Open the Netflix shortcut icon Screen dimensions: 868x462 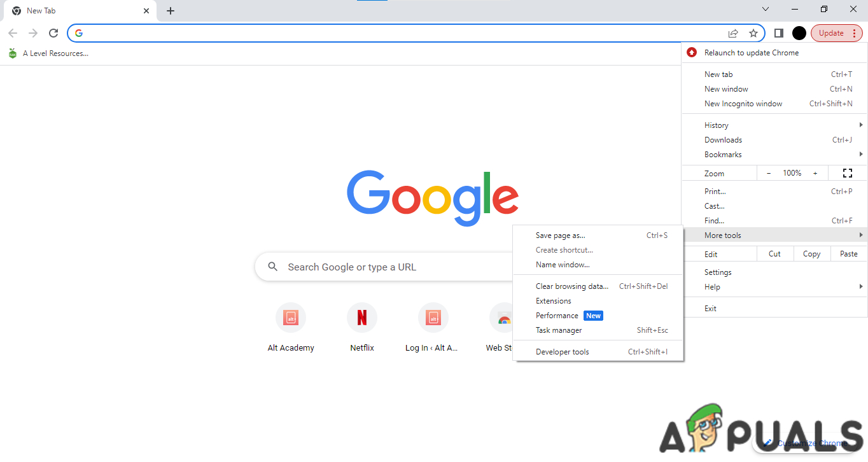[362, 318]
